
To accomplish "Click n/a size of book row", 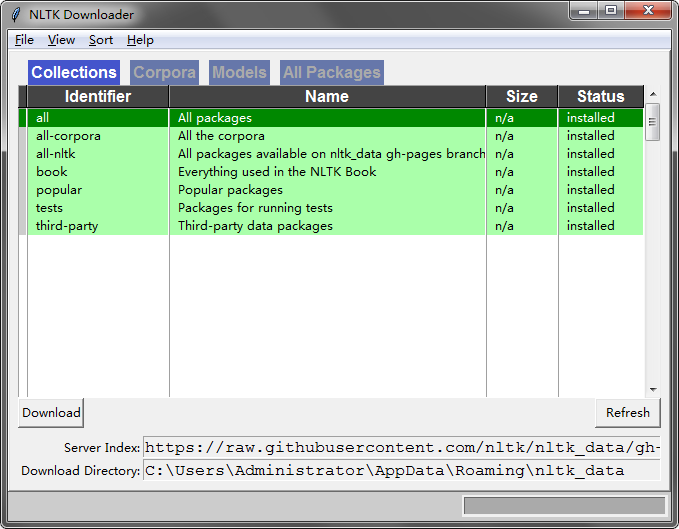I will [522, 172].
